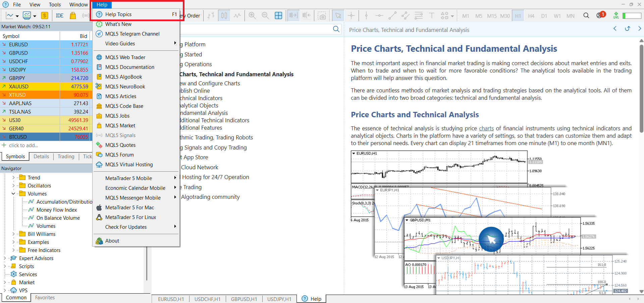Click the screenshot camera toolbar icon
Image resolution: width=644 pixels, height=303 pixels.
coord(322,16)
